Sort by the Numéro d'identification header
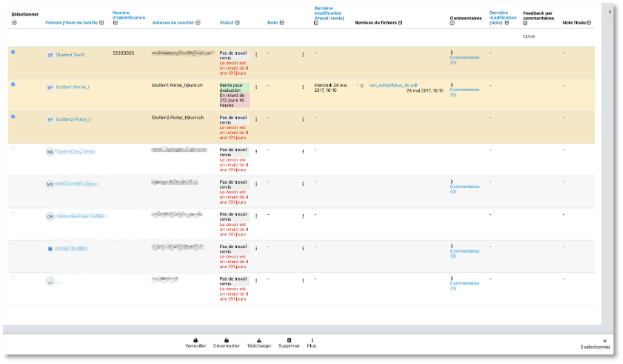623x364 pixels. (128, 15)
